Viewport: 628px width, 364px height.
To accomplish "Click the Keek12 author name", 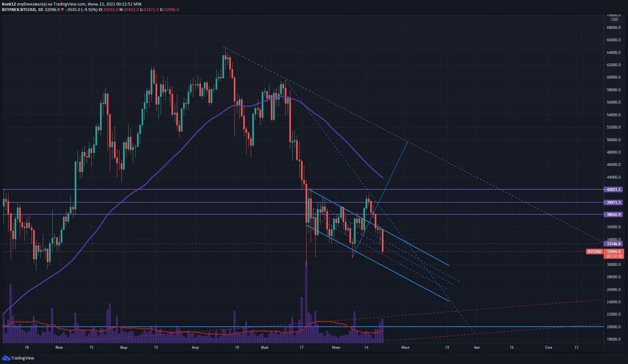I will coord(9,4).
